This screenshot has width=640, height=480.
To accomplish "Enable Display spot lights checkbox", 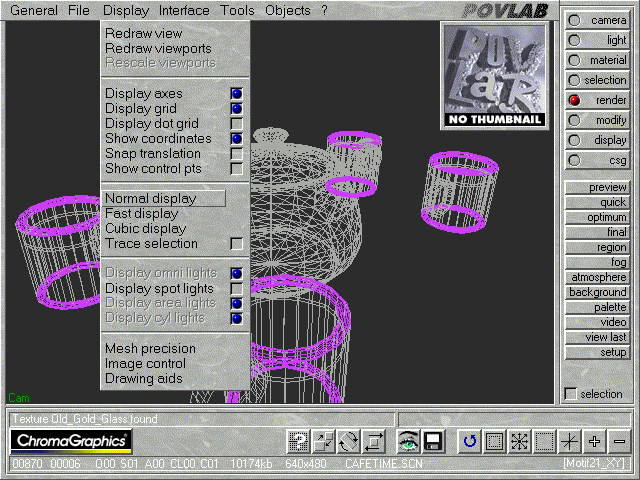I will tap(236, 289).
